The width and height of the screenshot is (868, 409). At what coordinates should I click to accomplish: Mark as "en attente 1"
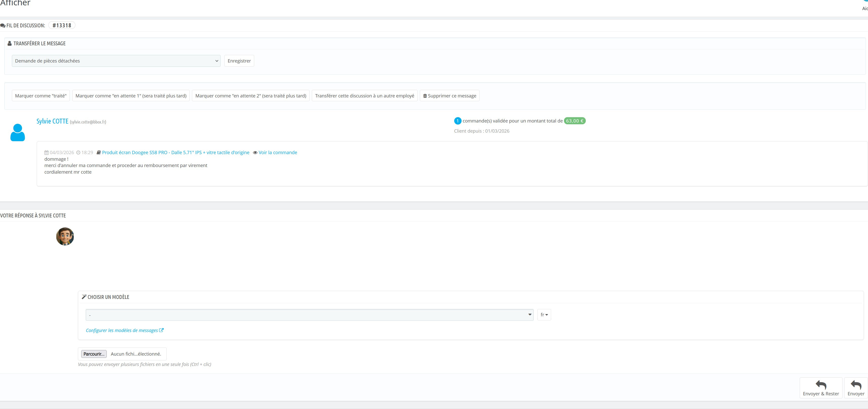131,96
